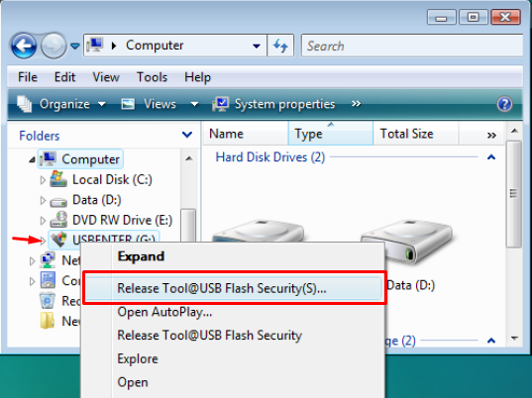Click into the Search field
This screenshot has height=398, width=532.
(412, 46)
